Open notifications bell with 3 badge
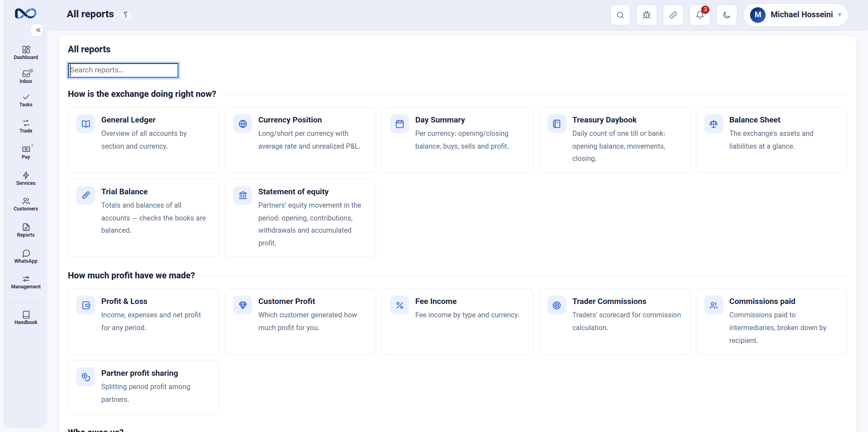868x432 pixels. coord(700,15)
